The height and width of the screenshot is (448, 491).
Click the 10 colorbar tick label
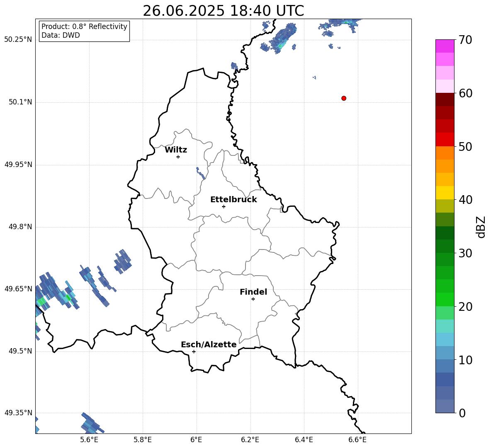coord(465,360)
